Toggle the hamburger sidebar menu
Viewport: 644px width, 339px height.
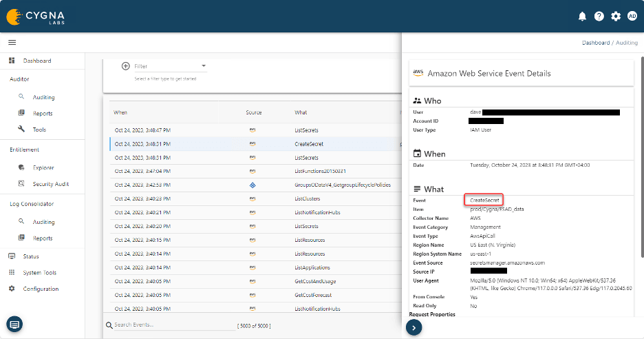click(12, 43)
